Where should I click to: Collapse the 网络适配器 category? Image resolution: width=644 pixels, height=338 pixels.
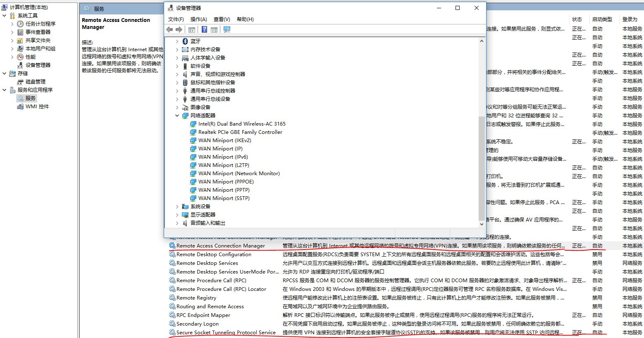click(x=177, y=115)
